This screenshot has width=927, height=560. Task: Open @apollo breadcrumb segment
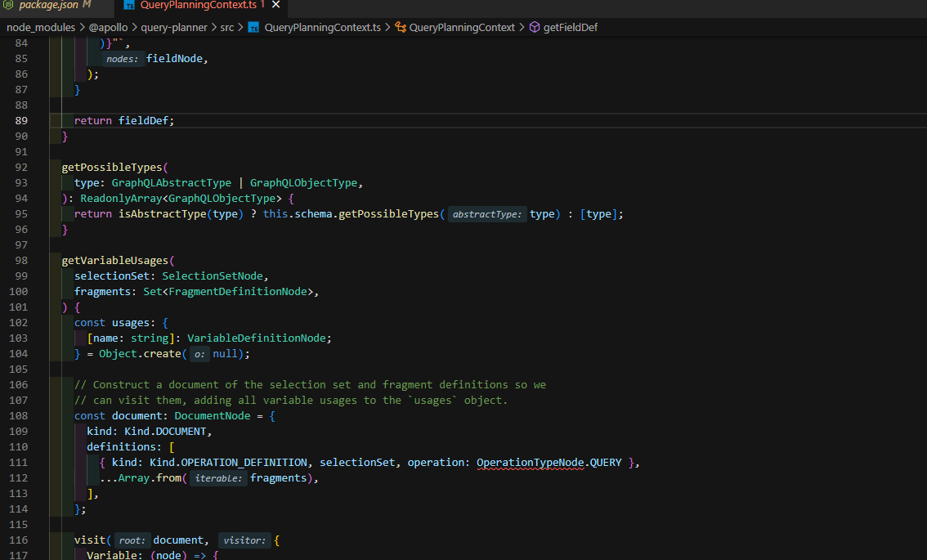(108, 27)
